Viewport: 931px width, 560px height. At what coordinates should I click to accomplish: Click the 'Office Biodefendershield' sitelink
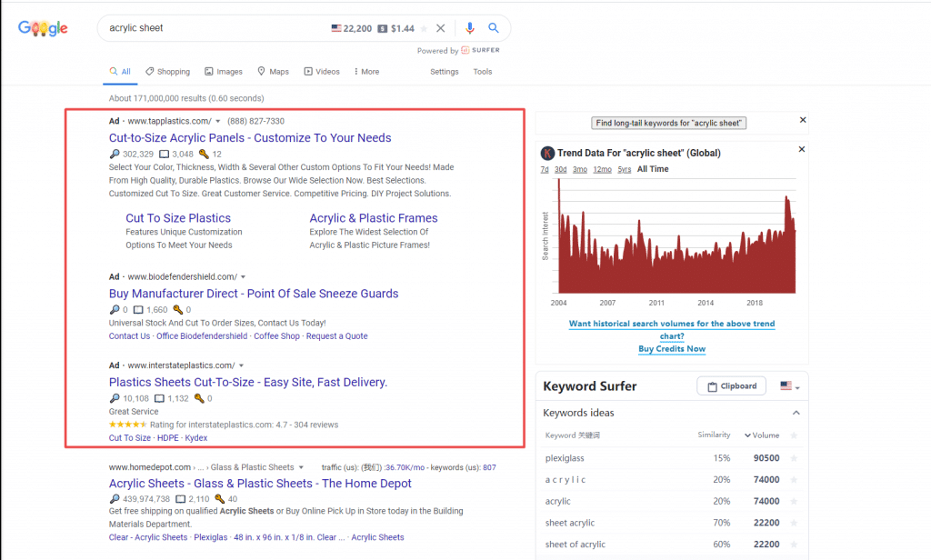coord(202,336)
